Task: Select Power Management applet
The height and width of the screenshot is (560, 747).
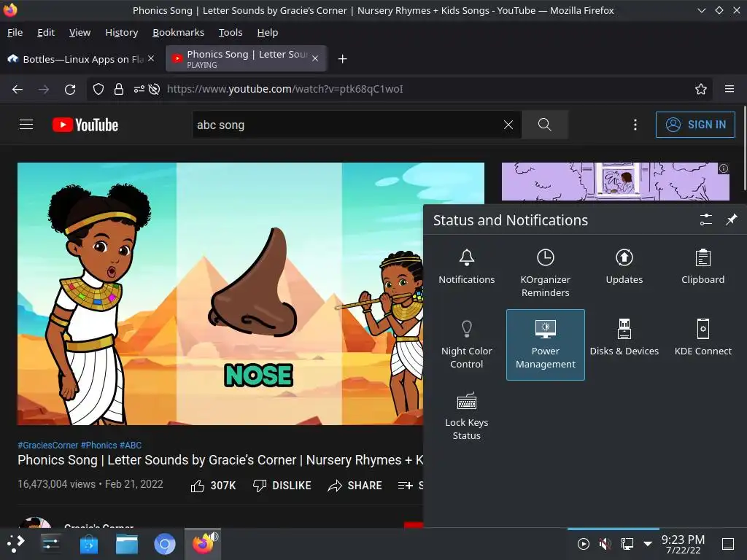Action: coord(546,345)
